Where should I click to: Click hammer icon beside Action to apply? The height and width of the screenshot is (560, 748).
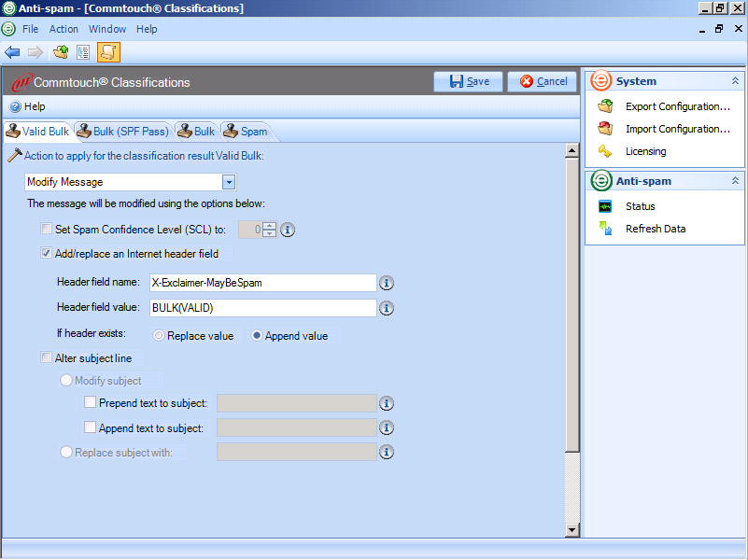(x=15, y=155)
